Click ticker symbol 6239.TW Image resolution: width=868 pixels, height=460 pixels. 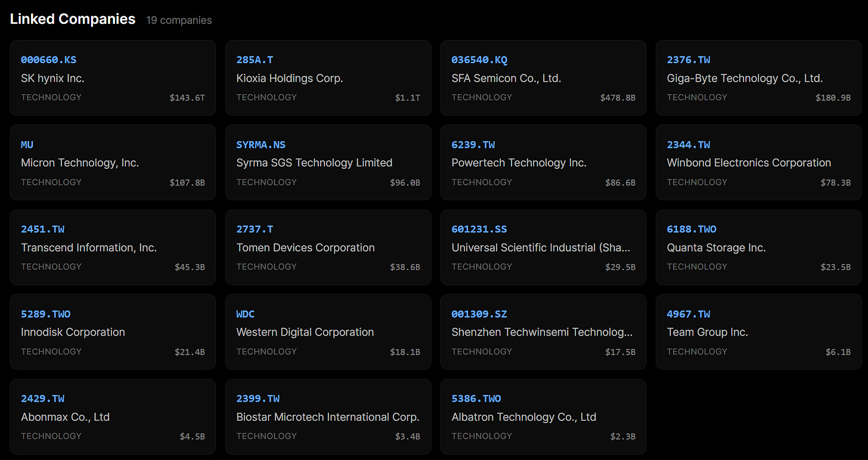473,145
